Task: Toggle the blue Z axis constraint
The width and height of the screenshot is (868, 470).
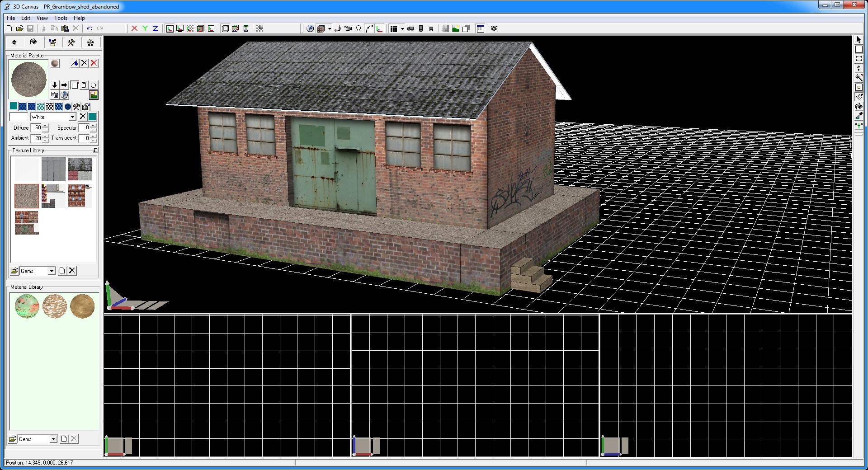Action: coord(155,28)
